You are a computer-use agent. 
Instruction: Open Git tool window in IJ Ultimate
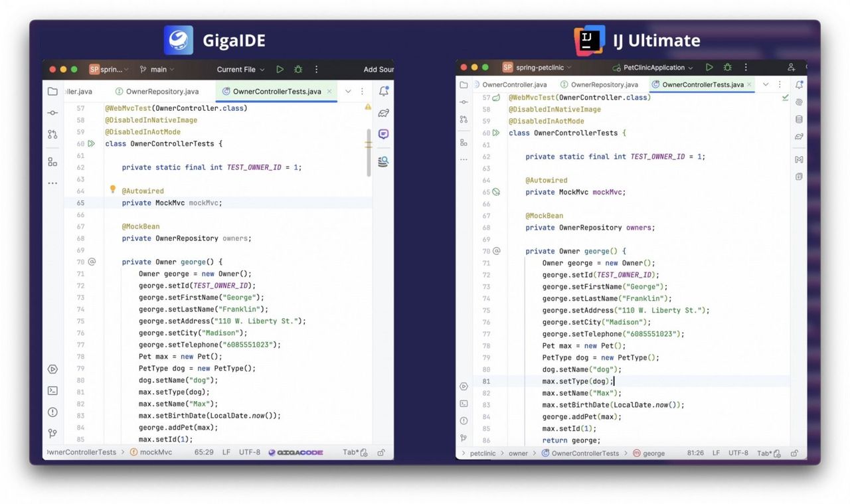(x=464, y=438)
